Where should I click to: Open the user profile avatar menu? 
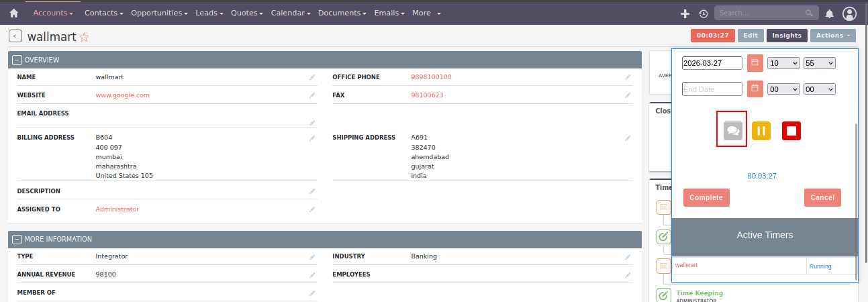(849, 13)
